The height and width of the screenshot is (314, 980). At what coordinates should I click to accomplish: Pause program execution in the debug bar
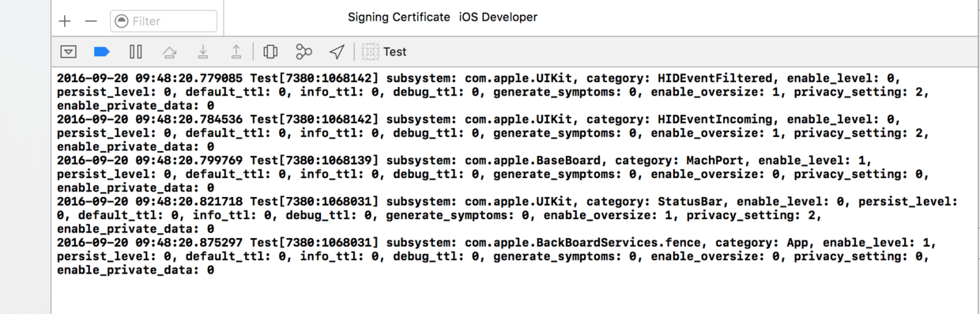tap(136, 52)
